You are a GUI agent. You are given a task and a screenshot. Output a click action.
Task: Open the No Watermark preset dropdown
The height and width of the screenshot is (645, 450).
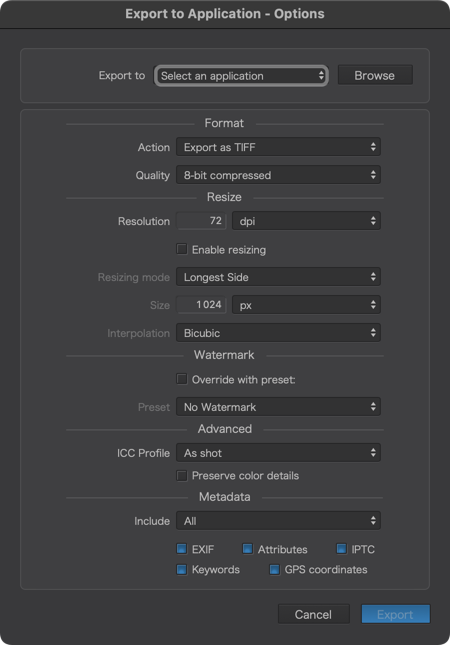278,407
